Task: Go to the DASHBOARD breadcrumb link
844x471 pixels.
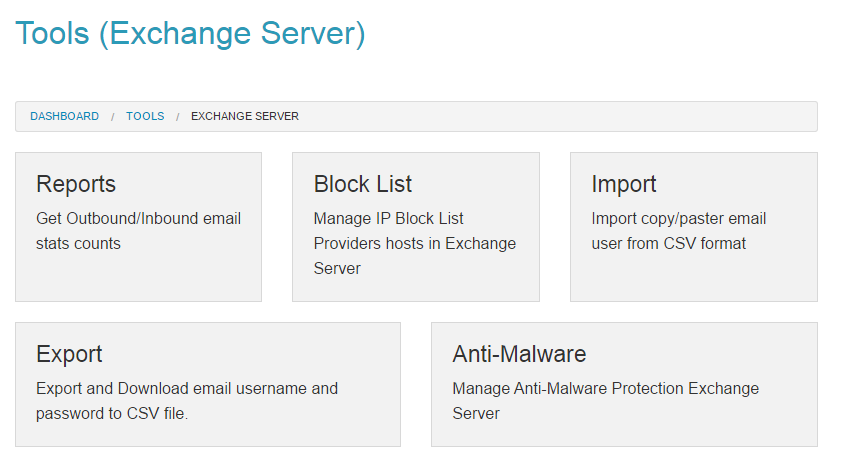Action: coord(65,116)
